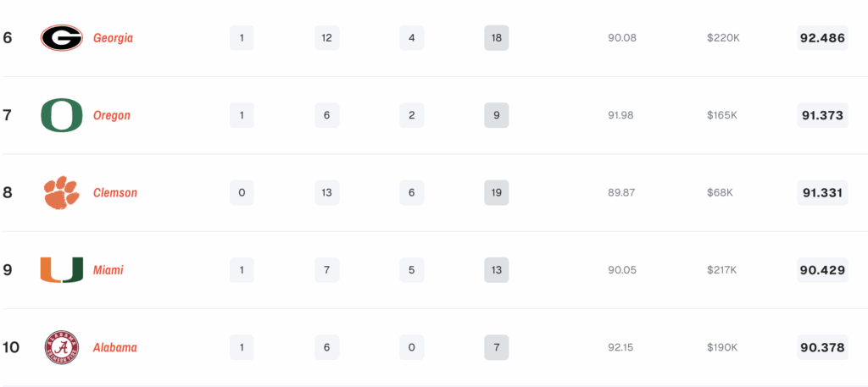The height and width of the screenshot is (387, 868).
Task: Click Georgia's total commits badge 18
Action: point(497,38)
